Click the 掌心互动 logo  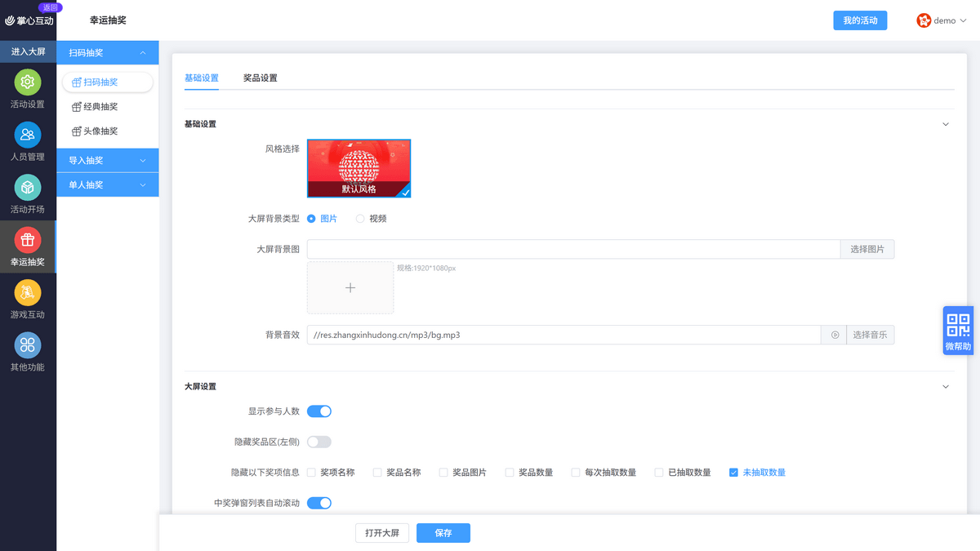click(29, 20)
